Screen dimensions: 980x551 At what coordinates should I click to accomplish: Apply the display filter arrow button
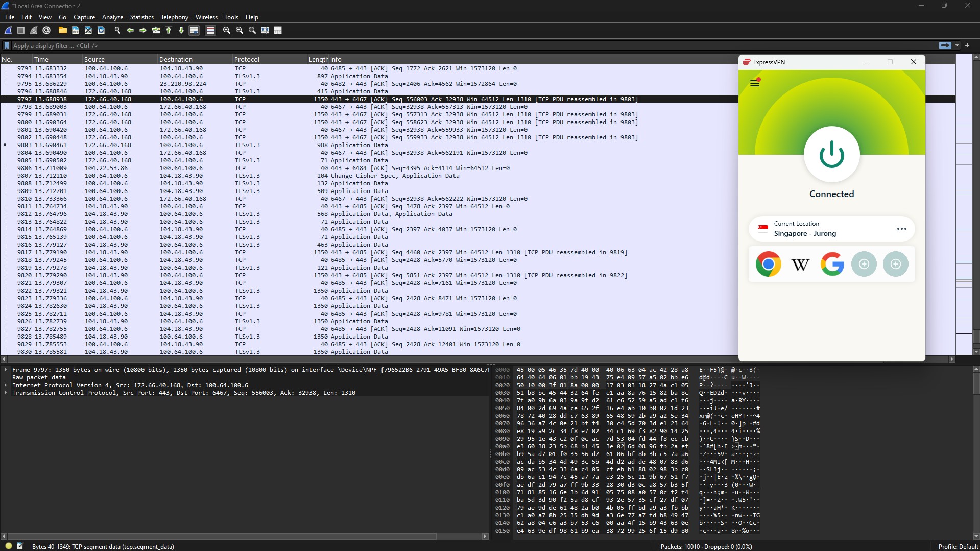[x=945, y=45]
